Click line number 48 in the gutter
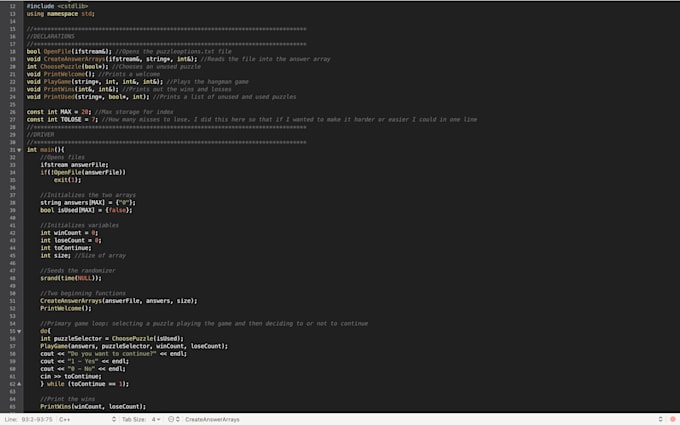Viewport: 680px width, 425px height. [x=13, y=278]
